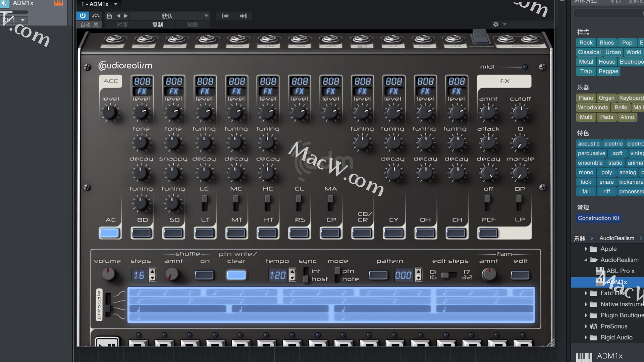
Task: Open the 808 FX display on CH channel
Action: tap(457, 86)
